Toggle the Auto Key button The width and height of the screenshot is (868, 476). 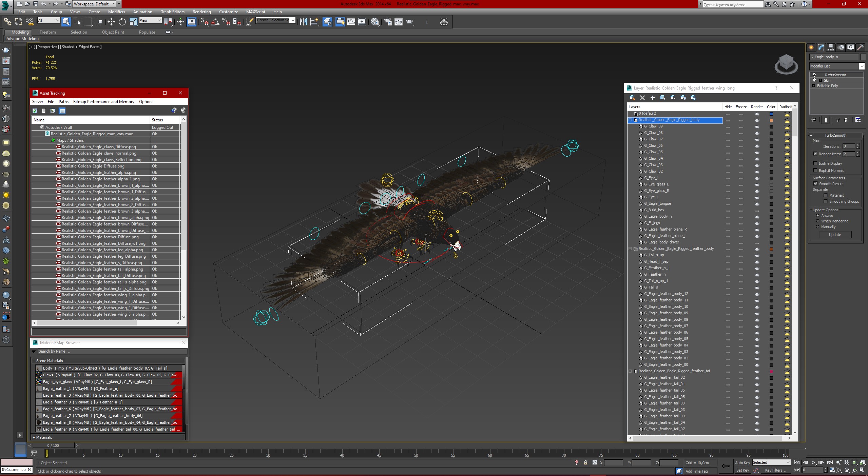(x=742, y=463)
